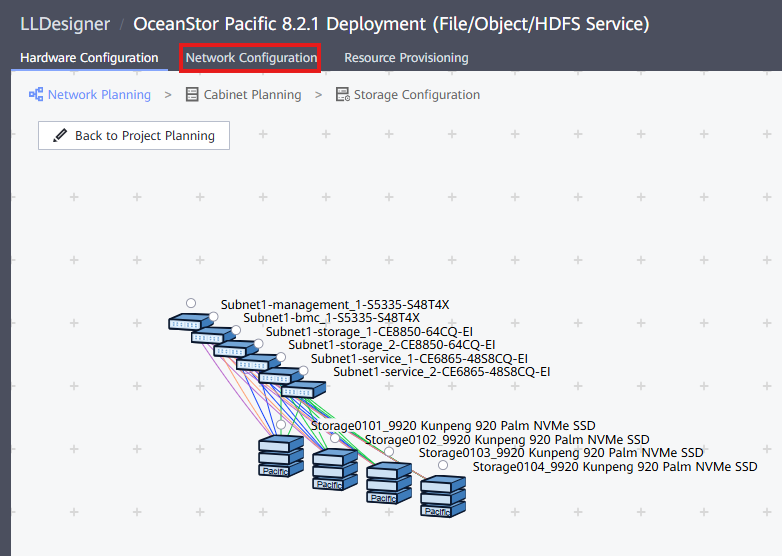
Task: Click label Subnet1-service_2-CE6865-48S8CQ-EI
Action: pyautogui.click(x=442, y=372)
